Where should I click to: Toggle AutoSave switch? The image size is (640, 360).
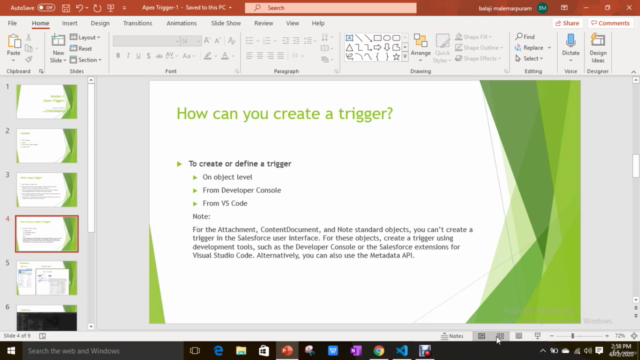[x=46, y=8]
